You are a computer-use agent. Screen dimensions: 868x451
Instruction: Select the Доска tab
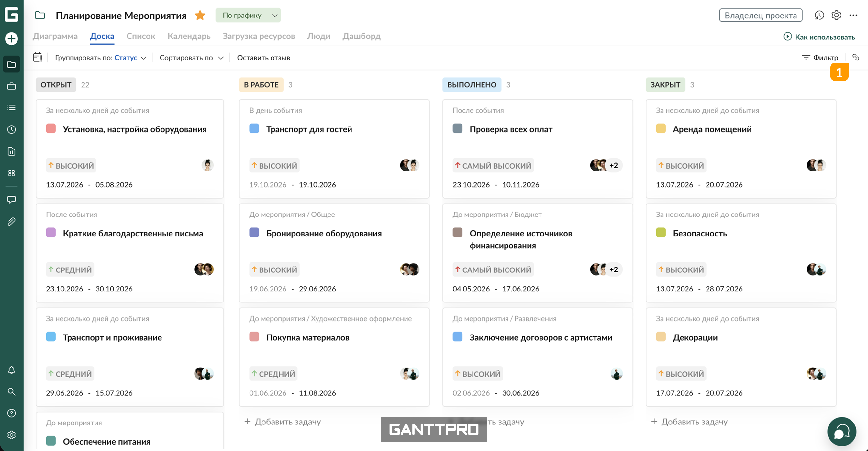pos(102,36)
